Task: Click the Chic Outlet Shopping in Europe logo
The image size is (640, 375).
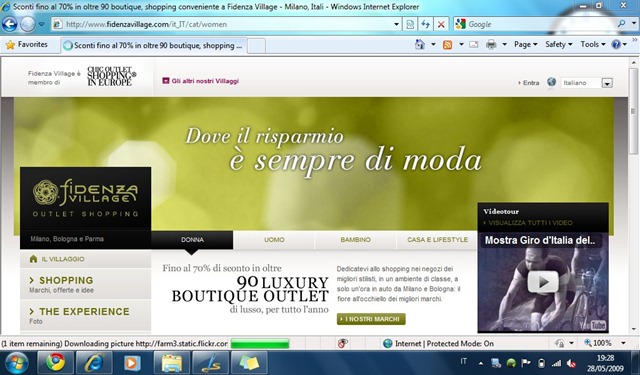Action: [111, 76]
